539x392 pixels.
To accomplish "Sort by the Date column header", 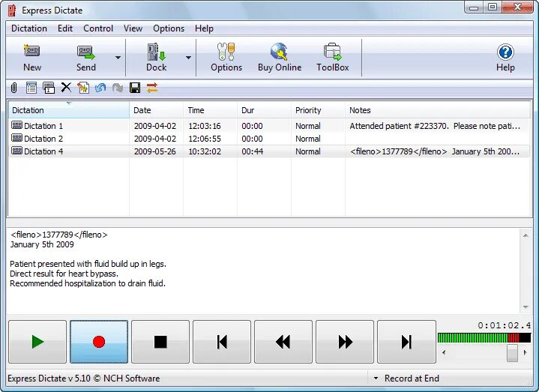I will (x=157, y=110).
